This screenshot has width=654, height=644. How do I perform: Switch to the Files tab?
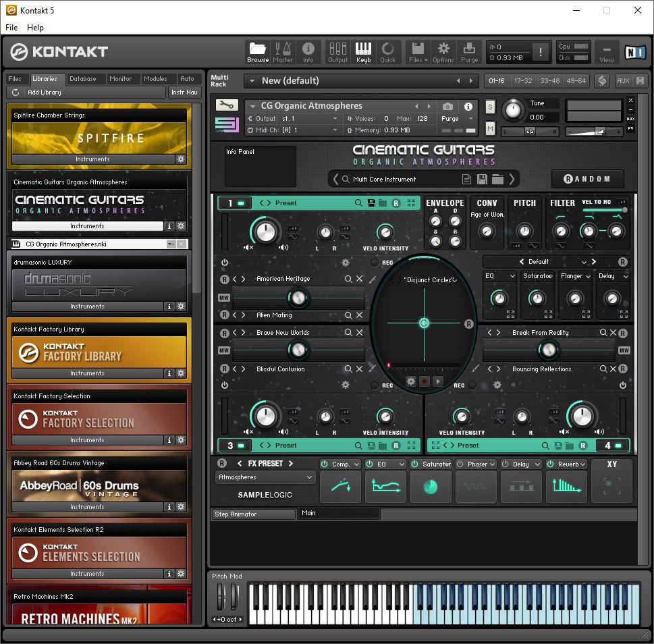(15, 79)
